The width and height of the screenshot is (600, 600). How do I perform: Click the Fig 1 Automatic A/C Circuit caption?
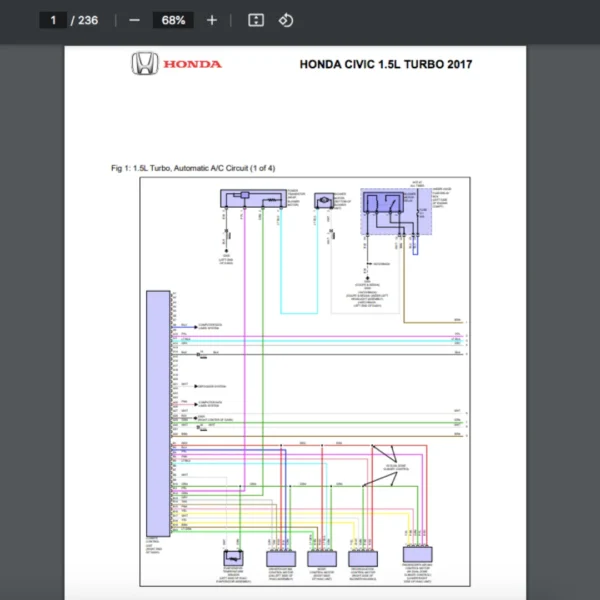click(x=193, y=168)
